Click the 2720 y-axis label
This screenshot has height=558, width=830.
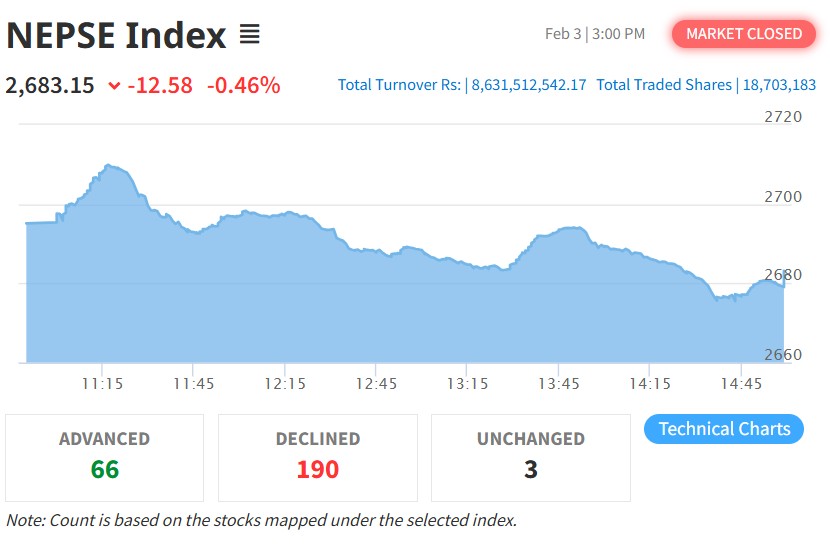click(783, 117)
